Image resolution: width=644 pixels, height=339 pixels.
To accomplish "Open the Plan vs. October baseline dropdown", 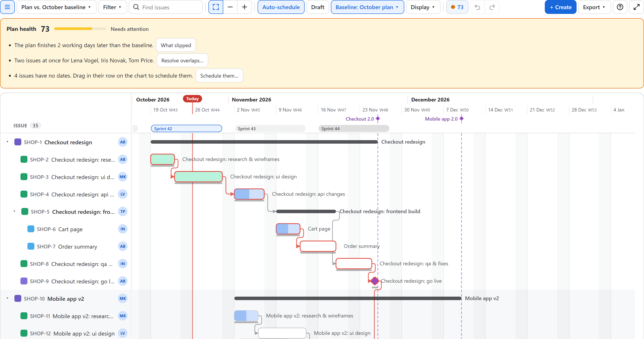I will pyautogui.click(x=56, y=7).
